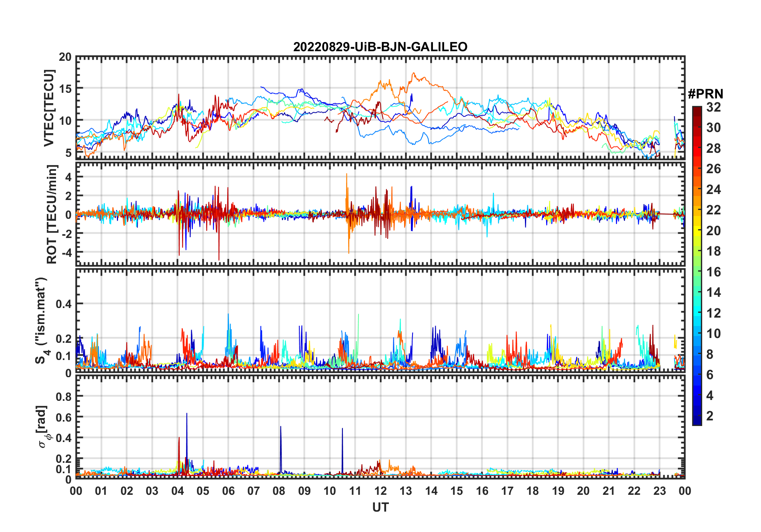Click x-axis hour label 08
761x532 pixels.
279,491
